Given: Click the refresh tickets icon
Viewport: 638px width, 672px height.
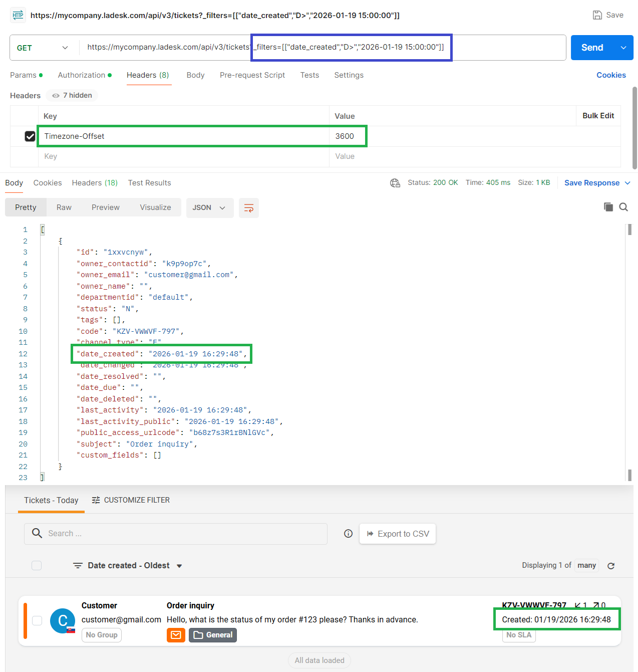Looking at the screenshot, I should [x=611, y=566].
